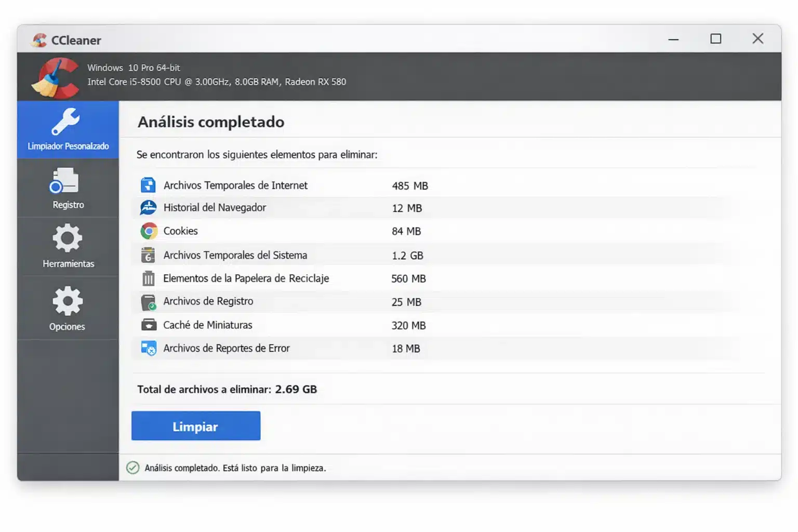Click the green checkmark status icon
Screen dimensions: 798x532
pos(132,468)
